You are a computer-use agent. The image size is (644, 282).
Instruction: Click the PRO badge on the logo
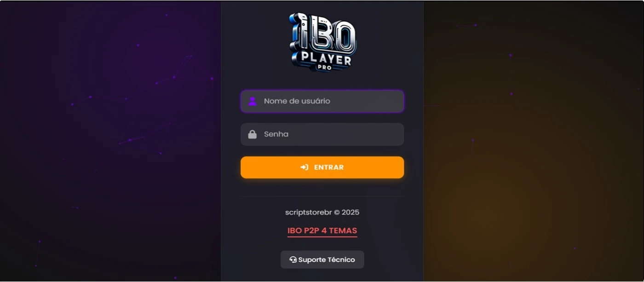tap(324, 68)
